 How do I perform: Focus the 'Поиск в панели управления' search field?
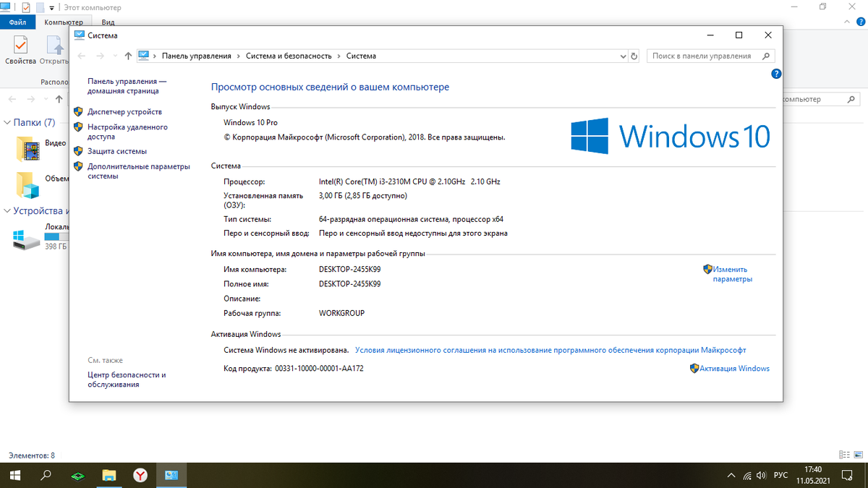tap(710, 56)
